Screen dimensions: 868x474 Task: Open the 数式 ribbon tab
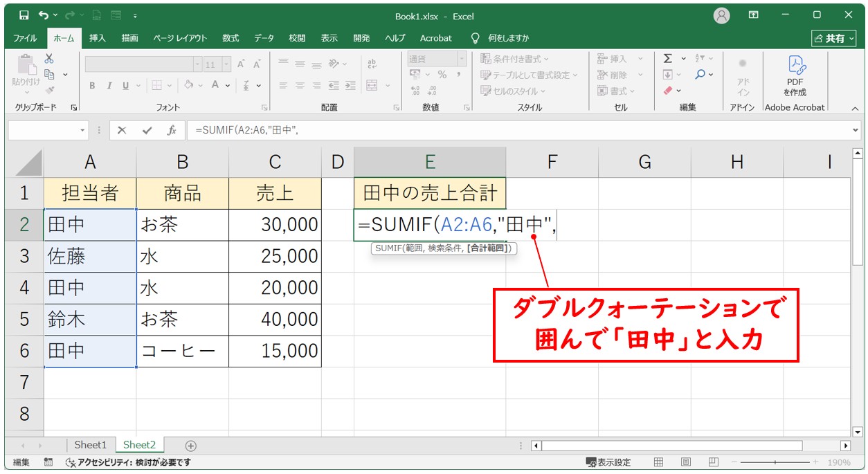point(230,38)
